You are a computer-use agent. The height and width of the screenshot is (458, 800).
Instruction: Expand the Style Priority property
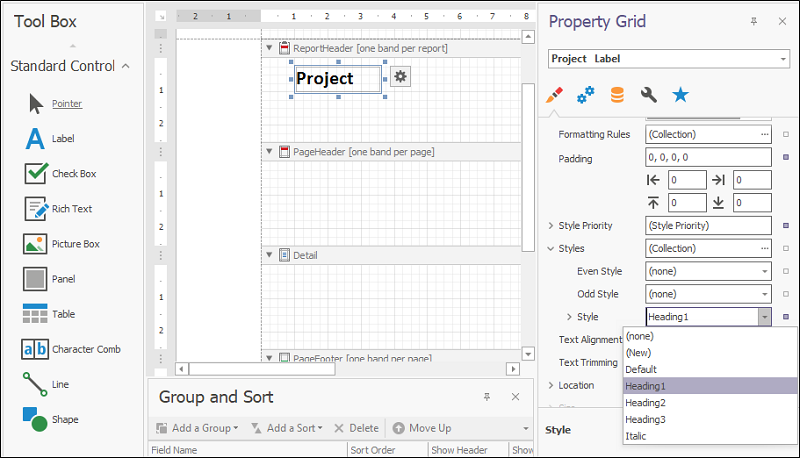coord(550,226)
